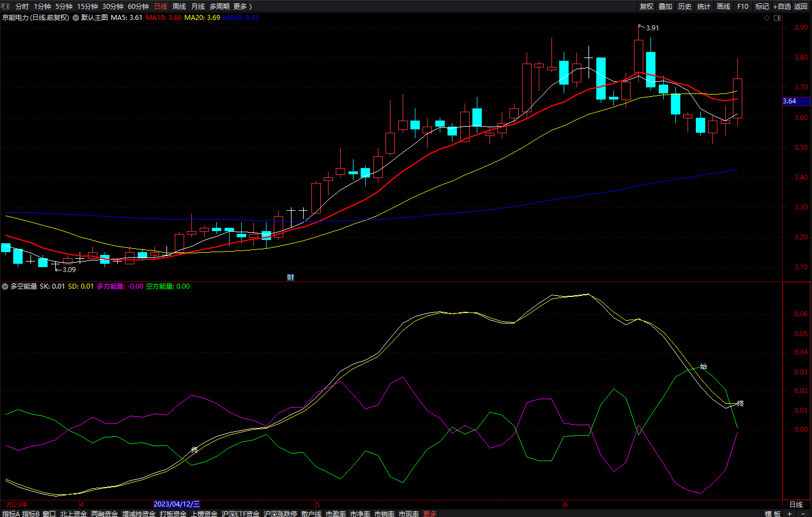812x517 pixels.
Task: Open 沪深涨跌停 indicator
Action: [280, 514]
